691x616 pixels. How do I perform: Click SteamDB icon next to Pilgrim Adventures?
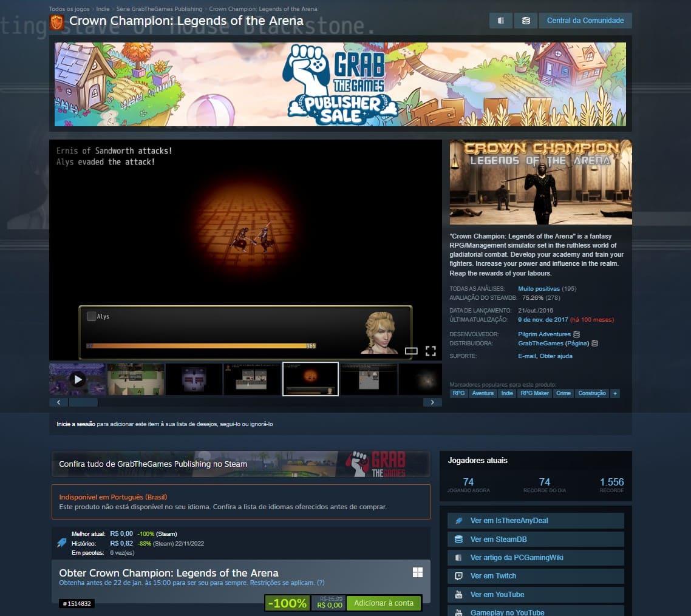tap(577, 334)
